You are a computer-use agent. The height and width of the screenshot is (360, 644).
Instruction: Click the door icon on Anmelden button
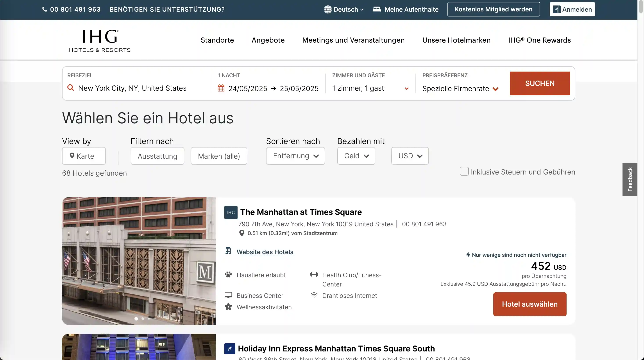click(x=556, y=9)
